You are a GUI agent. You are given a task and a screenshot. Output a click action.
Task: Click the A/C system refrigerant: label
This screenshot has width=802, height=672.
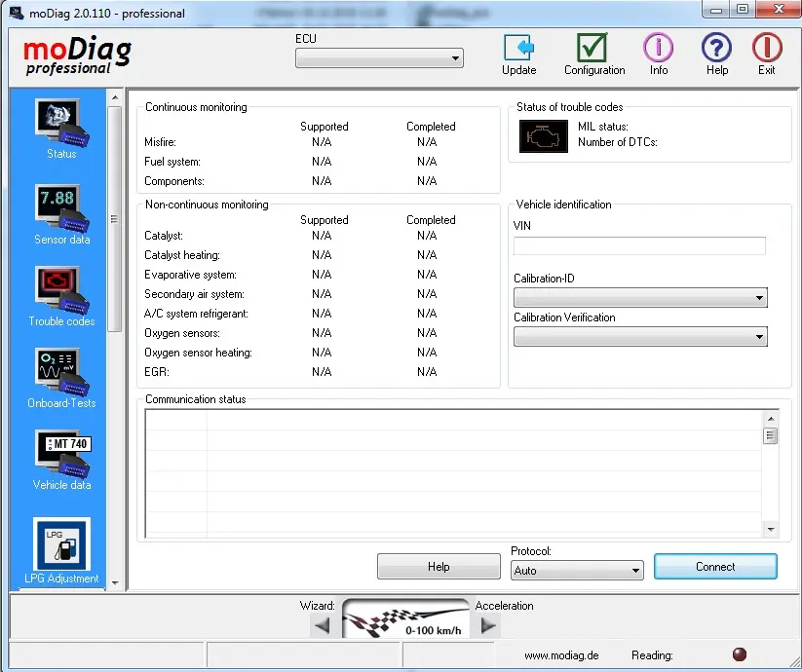[x=196, y=314]
